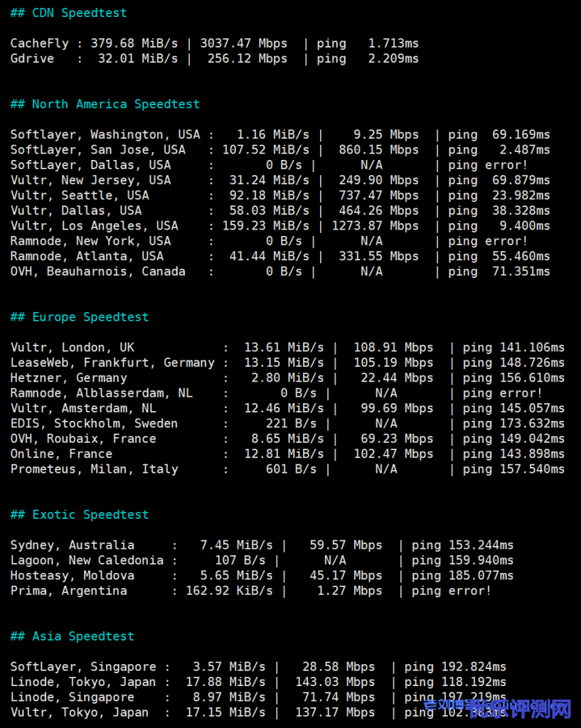Click the Hetzner, Germany entry

tap(68, 378)
